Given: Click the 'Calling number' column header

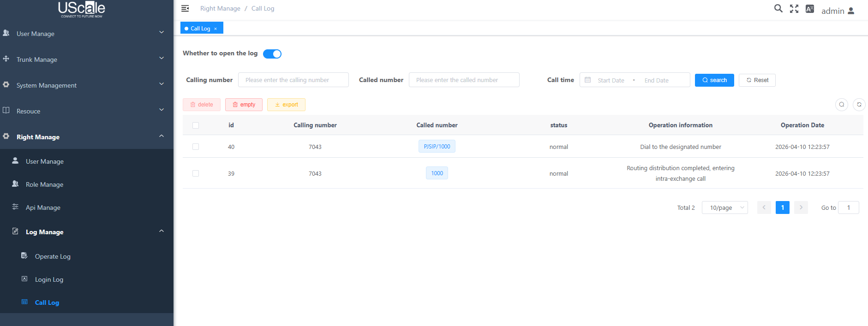Looking at the screenshot, I should 315,125.
